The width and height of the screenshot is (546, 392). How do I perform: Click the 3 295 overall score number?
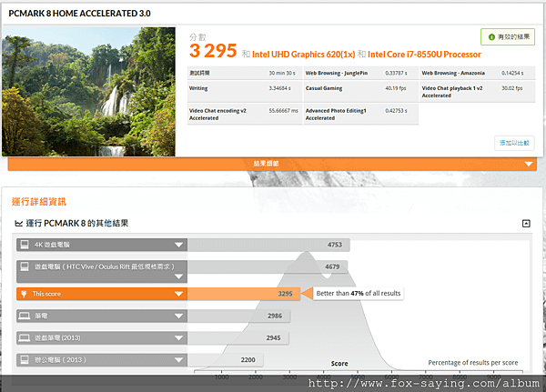point(213,51)
